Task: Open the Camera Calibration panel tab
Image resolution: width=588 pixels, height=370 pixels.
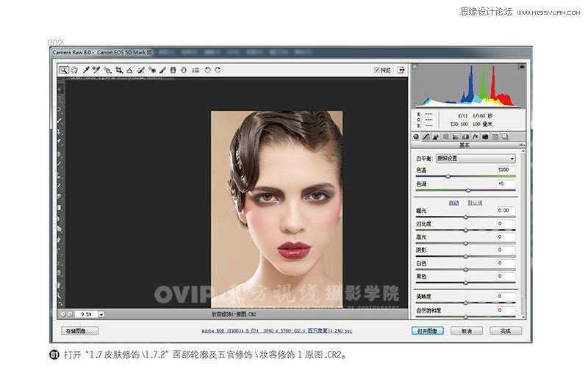Action: pos(485,137)
